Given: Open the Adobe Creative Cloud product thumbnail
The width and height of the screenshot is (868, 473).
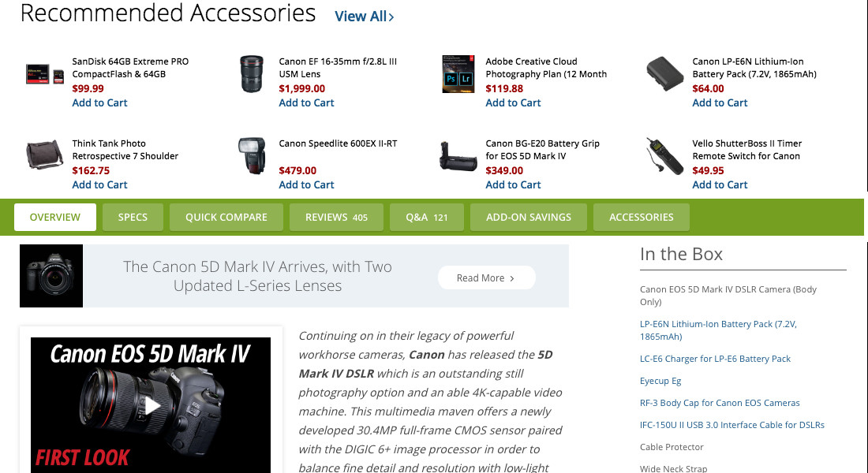Looking at the screenshot, I should click(458, 74).
